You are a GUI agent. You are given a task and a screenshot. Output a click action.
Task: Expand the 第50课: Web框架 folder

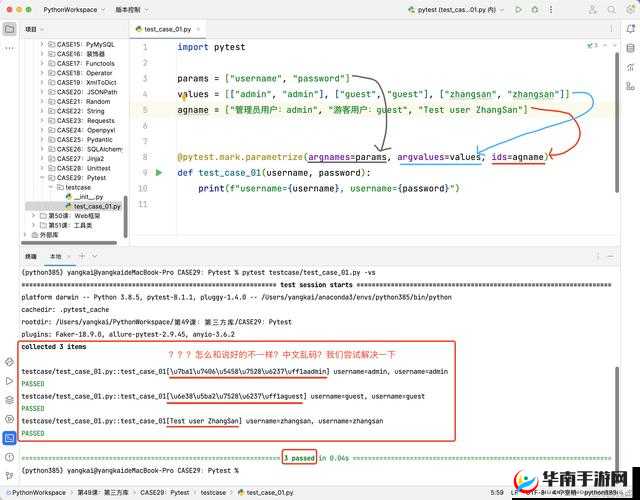[33, 216]
